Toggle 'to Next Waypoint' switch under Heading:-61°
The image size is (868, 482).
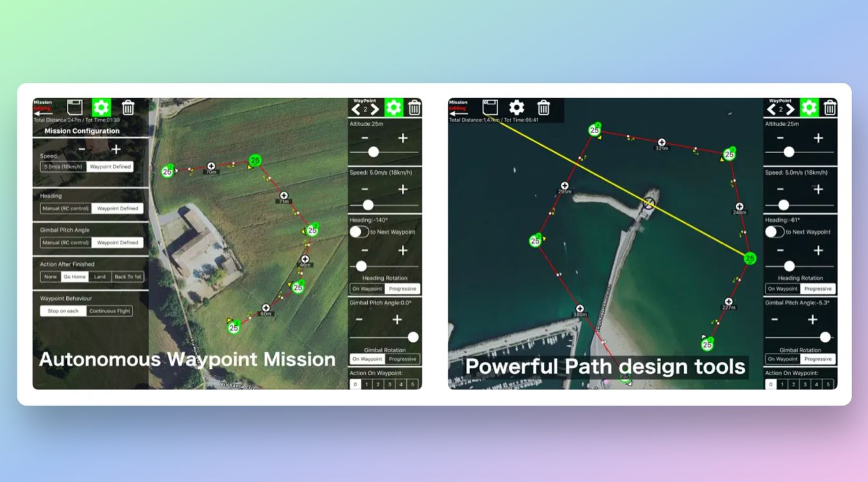coord(774,232)
